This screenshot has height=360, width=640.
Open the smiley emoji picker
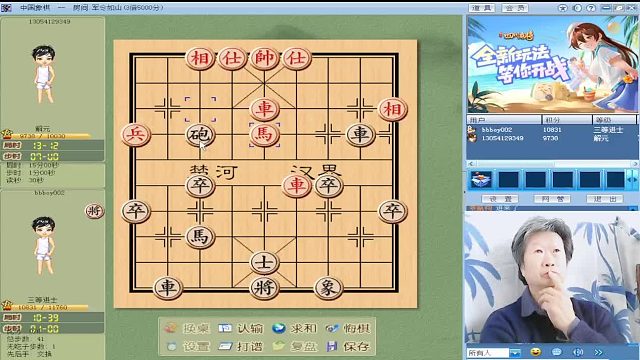click(536, 352)
